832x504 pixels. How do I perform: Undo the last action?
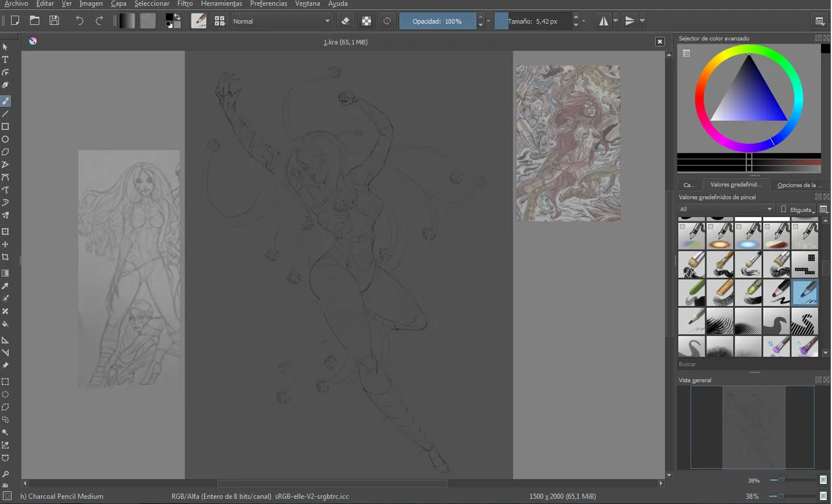[79, 21]
